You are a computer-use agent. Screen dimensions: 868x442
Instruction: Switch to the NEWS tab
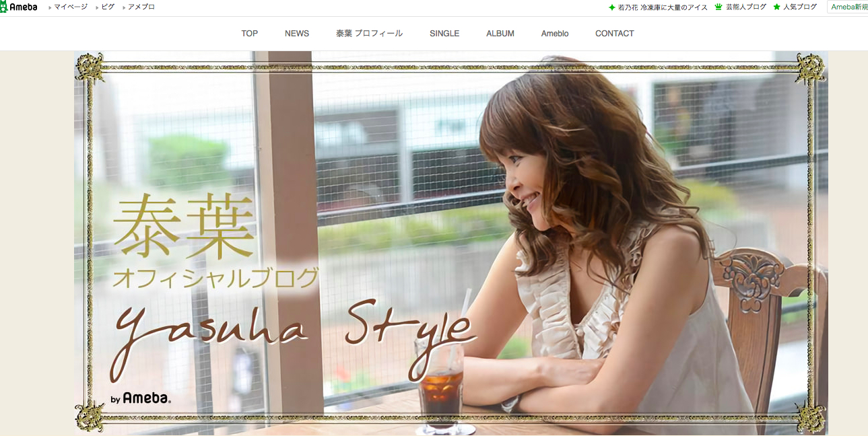tap(297, 33)
